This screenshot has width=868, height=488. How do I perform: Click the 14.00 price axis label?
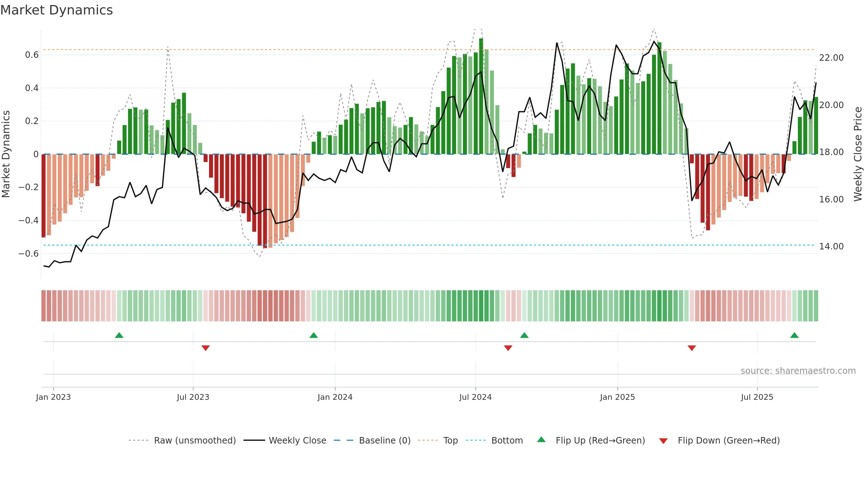point(831,247)
